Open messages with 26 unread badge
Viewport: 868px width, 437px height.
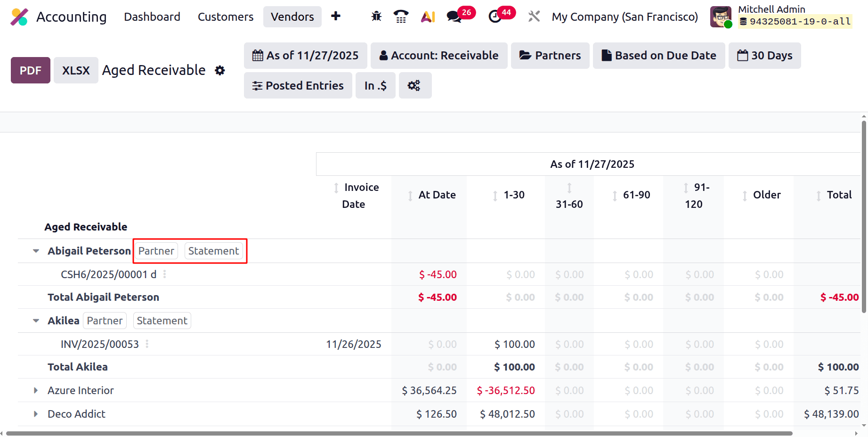point(461,16)
